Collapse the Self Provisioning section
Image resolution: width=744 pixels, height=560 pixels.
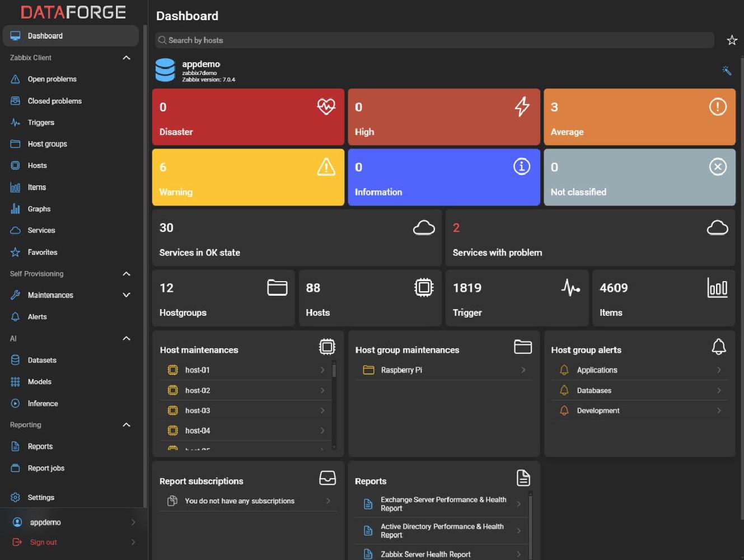[127, 274]
